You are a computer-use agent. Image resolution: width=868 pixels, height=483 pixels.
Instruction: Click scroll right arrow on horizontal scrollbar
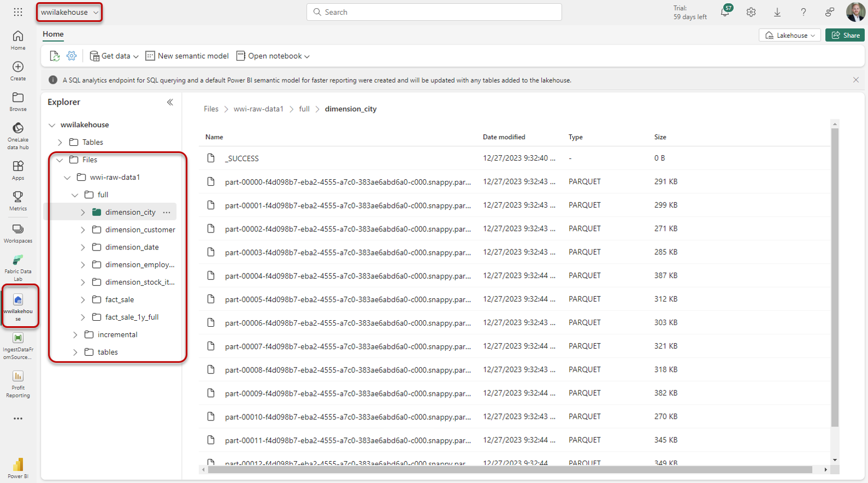click(x=826, y=470)
